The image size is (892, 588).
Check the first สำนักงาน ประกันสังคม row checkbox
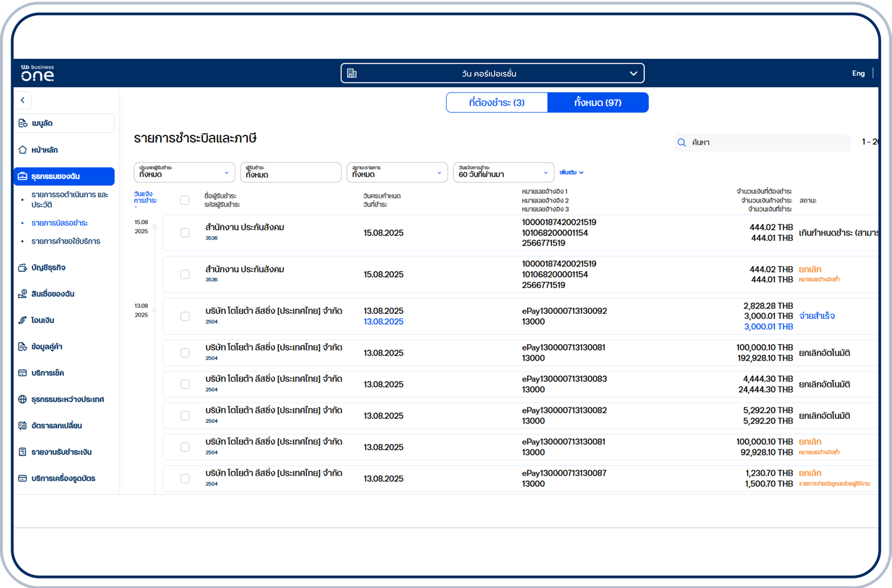(185, 232)
